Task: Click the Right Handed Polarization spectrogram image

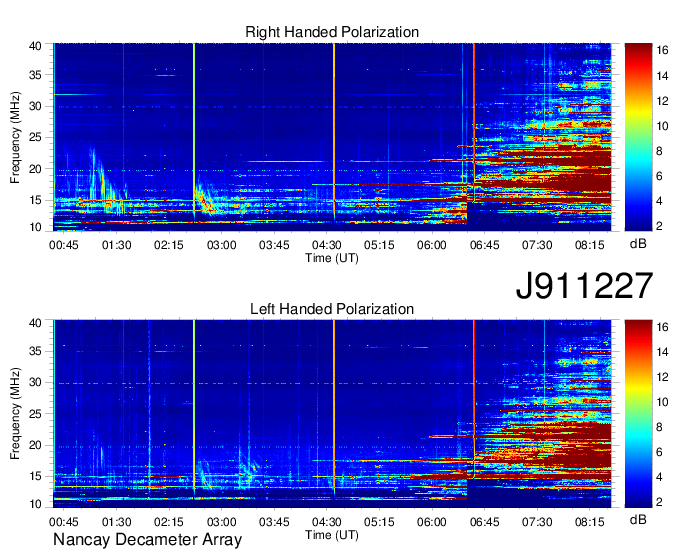Action: point(332,137)
